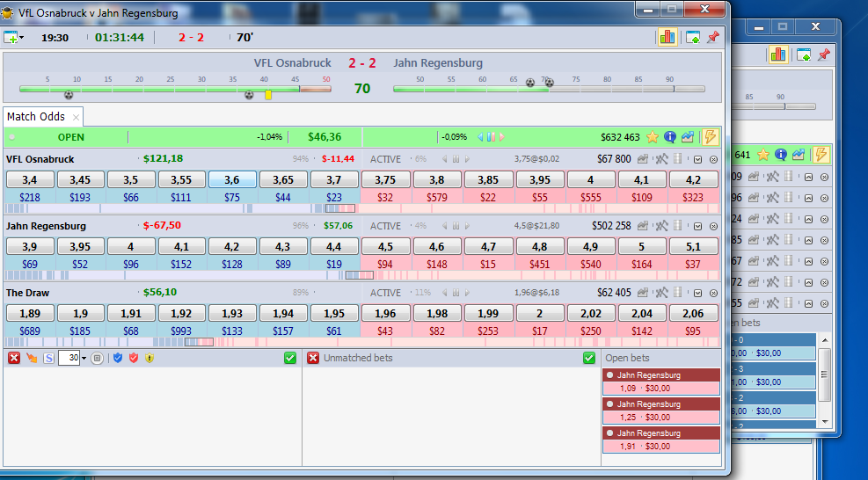
Task: Open market info icon beside $632 463
Action: pos(670,137)
